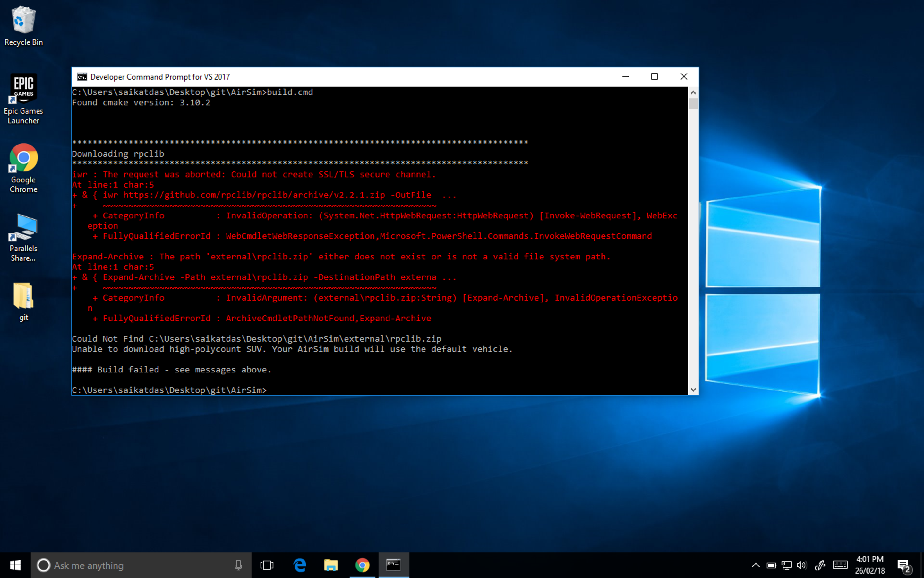Click the Command Prompt taskbar button

(x=394, y=565)
